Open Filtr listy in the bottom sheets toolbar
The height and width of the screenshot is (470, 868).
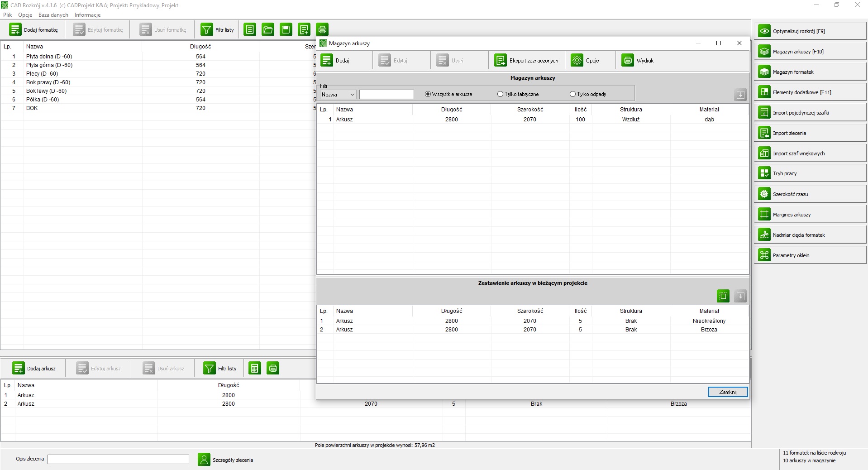pyautogui.click(x=220, y=369)
